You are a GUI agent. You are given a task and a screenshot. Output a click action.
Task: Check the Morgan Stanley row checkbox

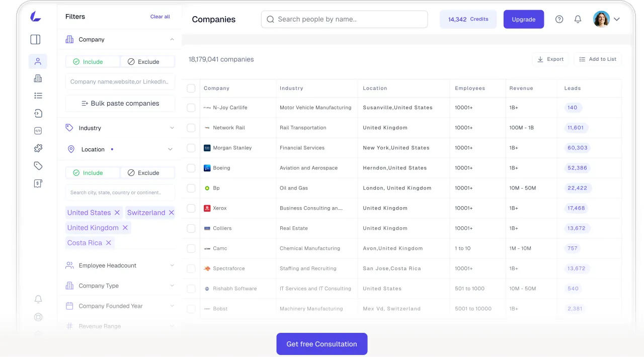[x=191, y=148]
